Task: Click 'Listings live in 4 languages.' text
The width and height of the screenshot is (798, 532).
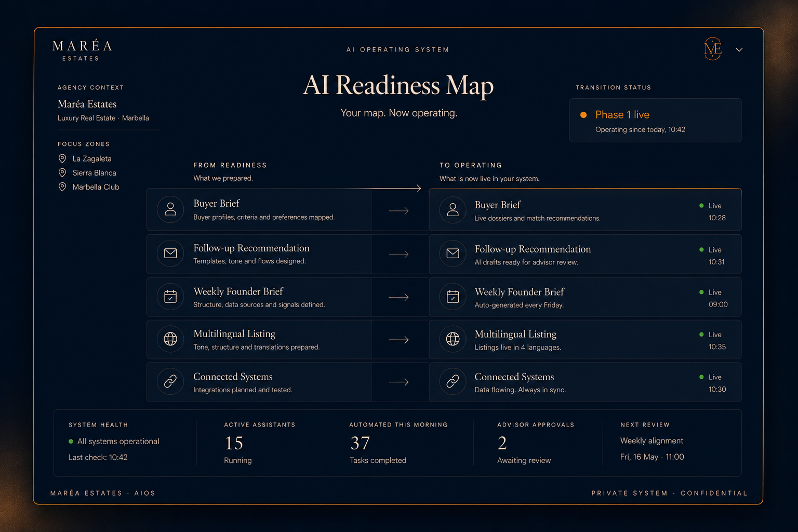Action: coord(518,347)
